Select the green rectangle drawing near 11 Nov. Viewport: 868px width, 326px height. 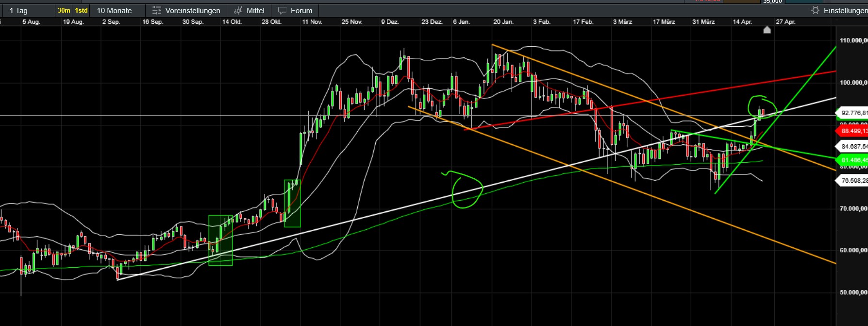click(x=292, y=203)
